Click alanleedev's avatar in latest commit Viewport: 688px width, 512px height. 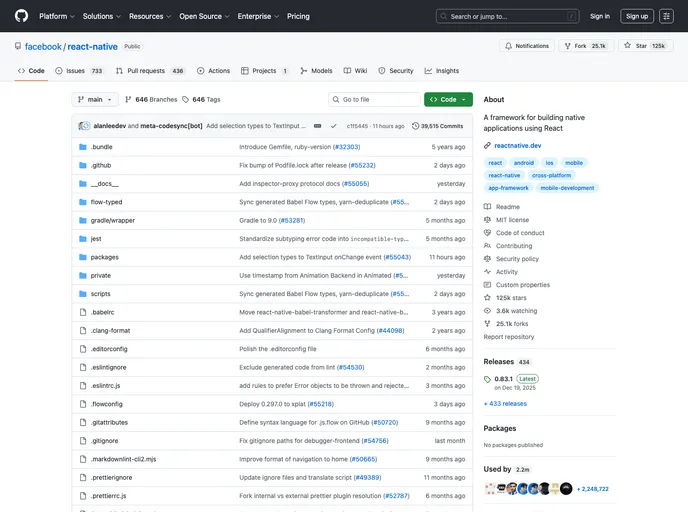(85, 126)
